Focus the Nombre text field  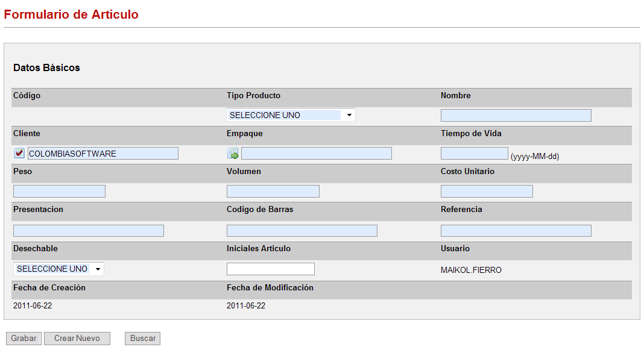[516, 116]
